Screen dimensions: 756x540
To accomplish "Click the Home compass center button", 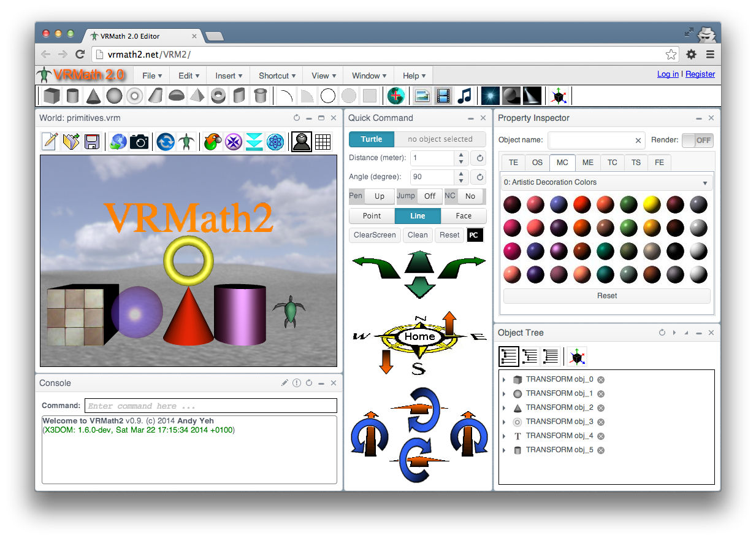I will coord(419,336).
